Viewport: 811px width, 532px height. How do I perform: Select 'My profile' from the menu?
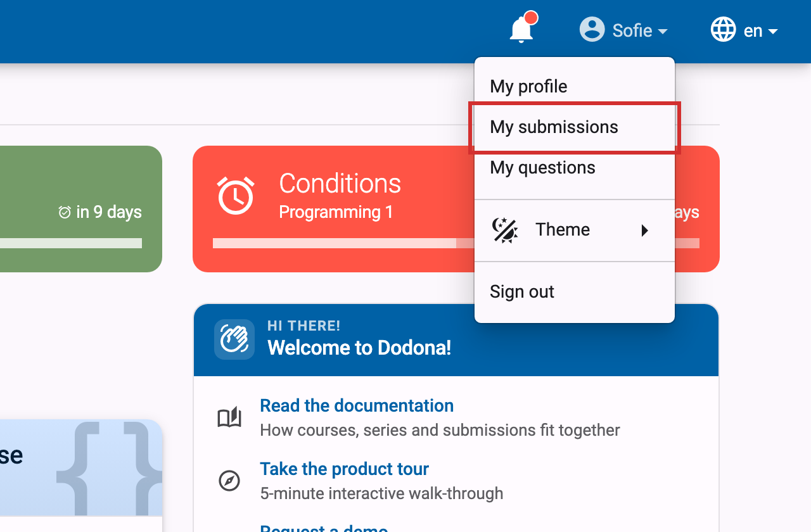point(575,86)
